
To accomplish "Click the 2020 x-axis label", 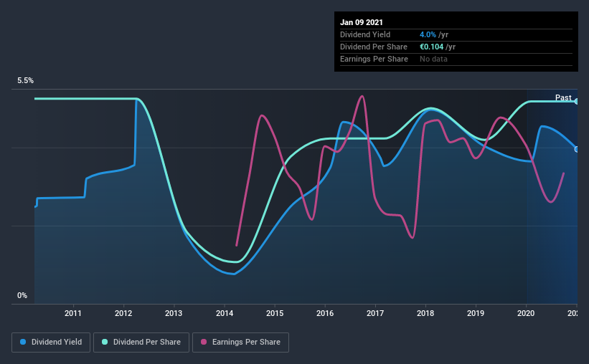I will coord(526,313).
